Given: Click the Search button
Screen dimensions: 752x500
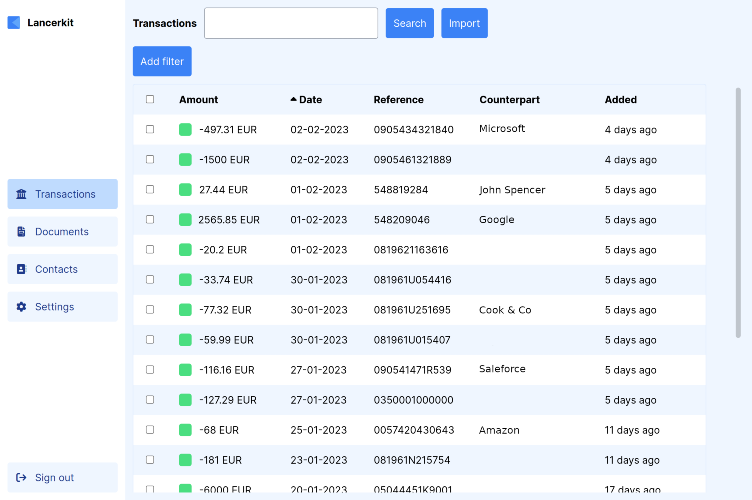Looking at the screenshot, I should [410, 23].
